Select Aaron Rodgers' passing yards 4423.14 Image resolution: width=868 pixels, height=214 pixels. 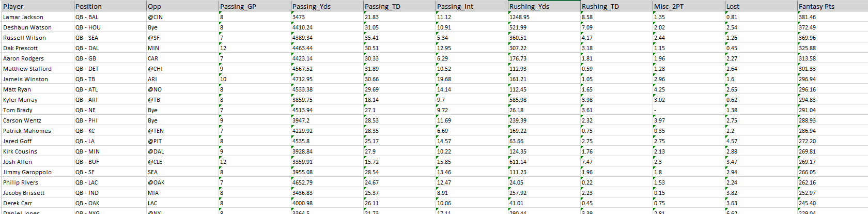click(x=327, y=58)
